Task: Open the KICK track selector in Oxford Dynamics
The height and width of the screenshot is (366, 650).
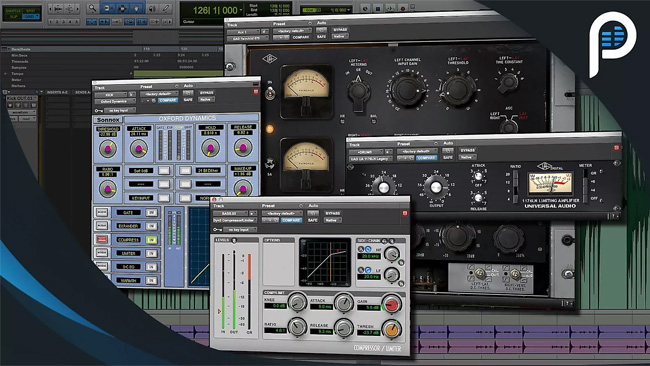Action: point(111,95)
